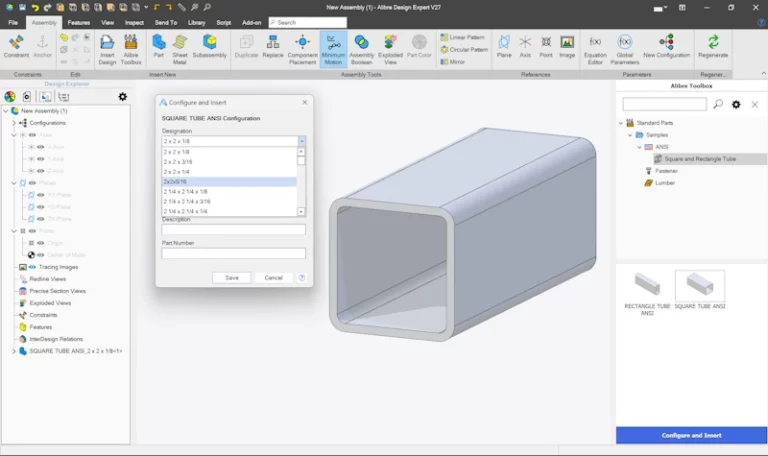Collapse the ANSI tree node

640,147
